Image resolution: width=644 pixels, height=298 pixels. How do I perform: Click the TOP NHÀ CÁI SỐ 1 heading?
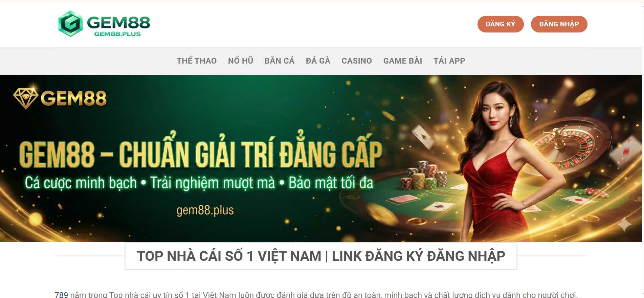click(x=321, y=256)
